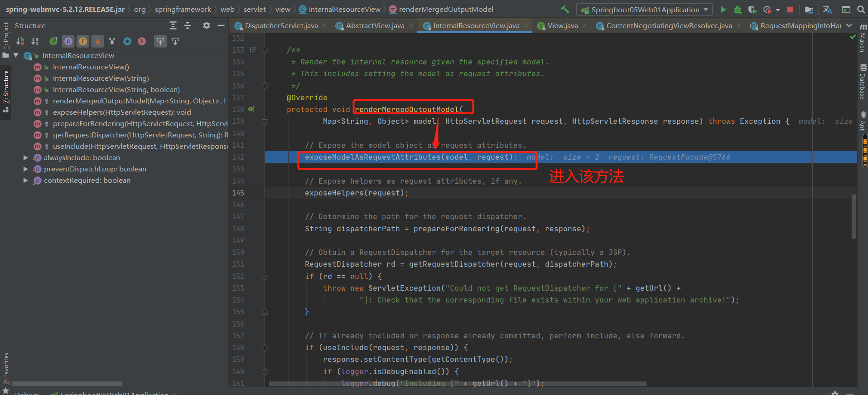The image size is (868, 395).
Task: Toggle Sort Alphabetically in Structure
Action: 35,41
